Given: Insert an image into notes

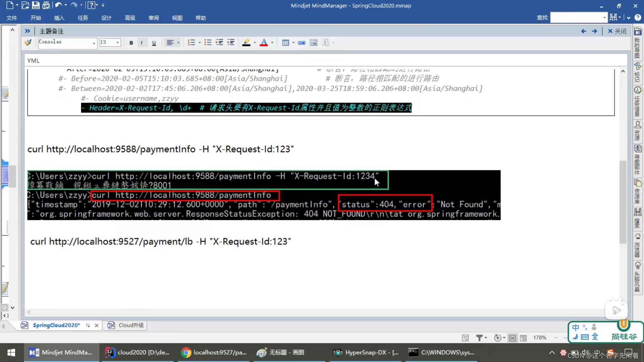Looking at the screenshot, I should [x=313, y=43].
